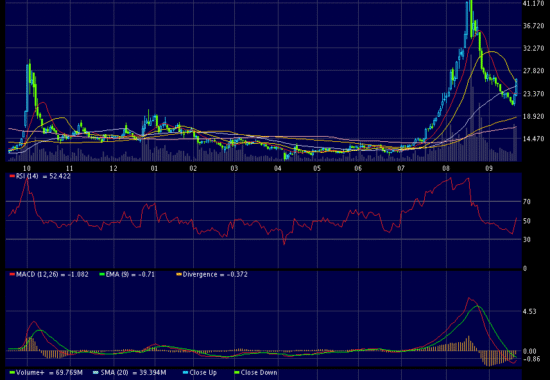This screenshot has width=550, height=380.
Task: Click month 07 on the time axis
Action: click(x=401, y=168)
